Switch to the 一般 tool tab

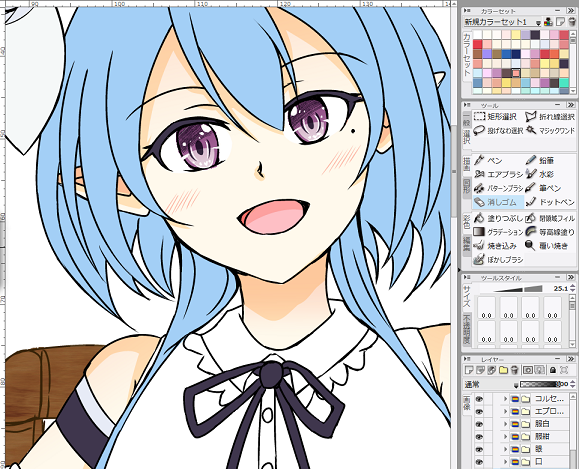467,119
